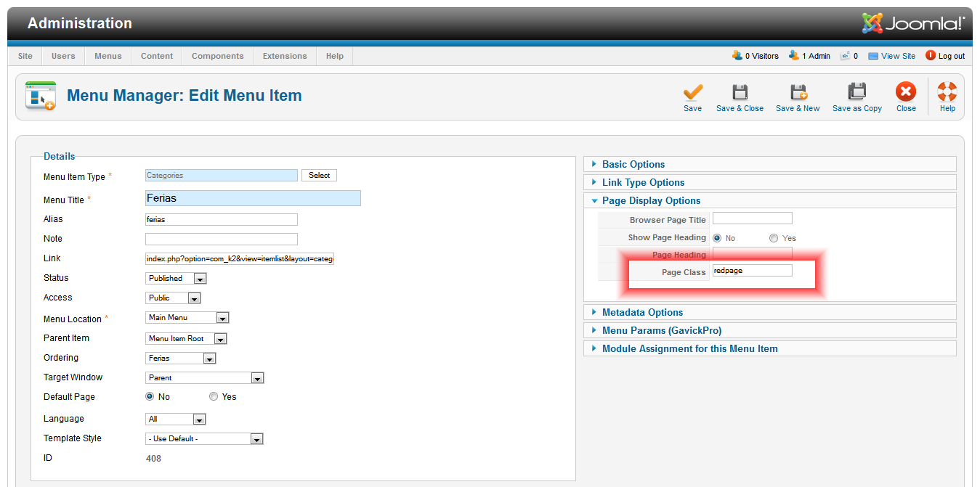Screen dimensions: 980x487
Task: Click the Menu Manager header icon
Action: pyautogui.click(x=41, y=96)
